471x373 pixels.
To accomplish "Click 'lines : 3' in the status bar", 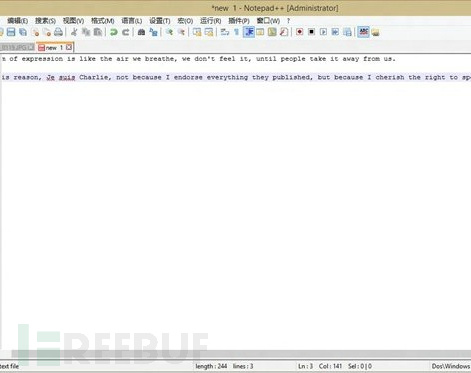I will (243, 366).
